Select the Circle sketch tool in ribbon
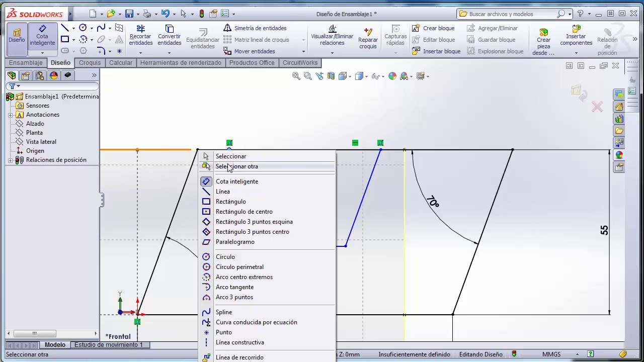 click(83, 28)
